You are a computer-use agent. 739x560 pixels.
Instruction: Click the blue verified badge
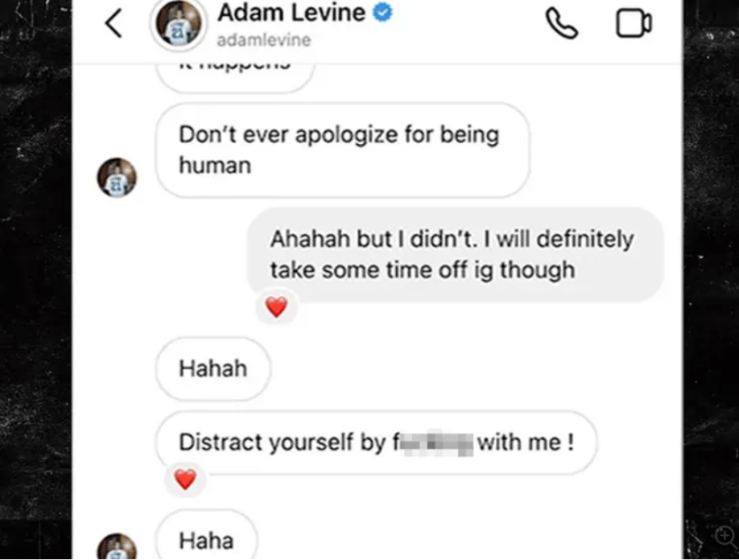coord(383,12)
